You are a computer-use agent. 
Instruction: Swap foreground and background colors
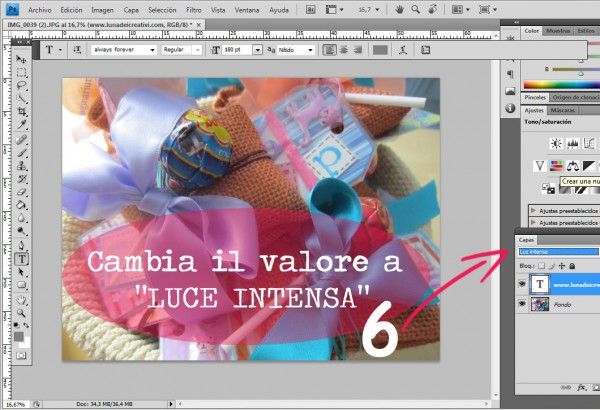[26, 325]
